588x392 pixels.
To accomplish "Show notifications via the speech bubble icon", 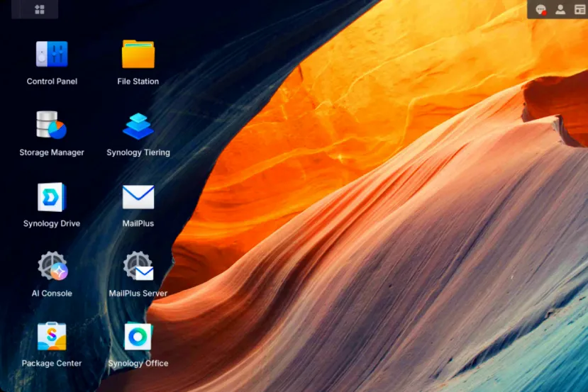I will [x=541, y=9].
